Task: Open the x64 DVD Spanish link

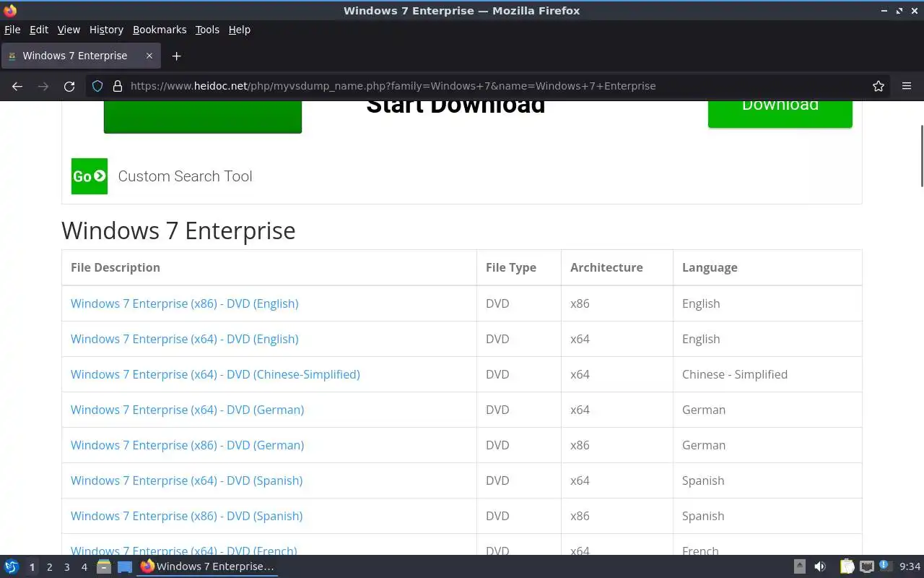Action: 186,480
